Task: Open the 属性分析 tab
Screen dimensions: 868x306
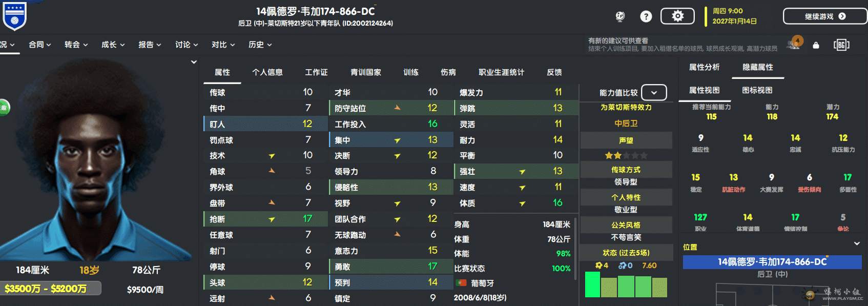Action: 704,67
